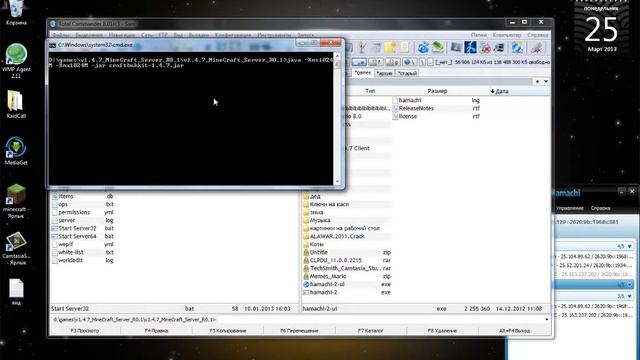Screen dimensions: 640x360
Task: Collapse the Hamachi network showing 3/5
Action: click(629, 296)
